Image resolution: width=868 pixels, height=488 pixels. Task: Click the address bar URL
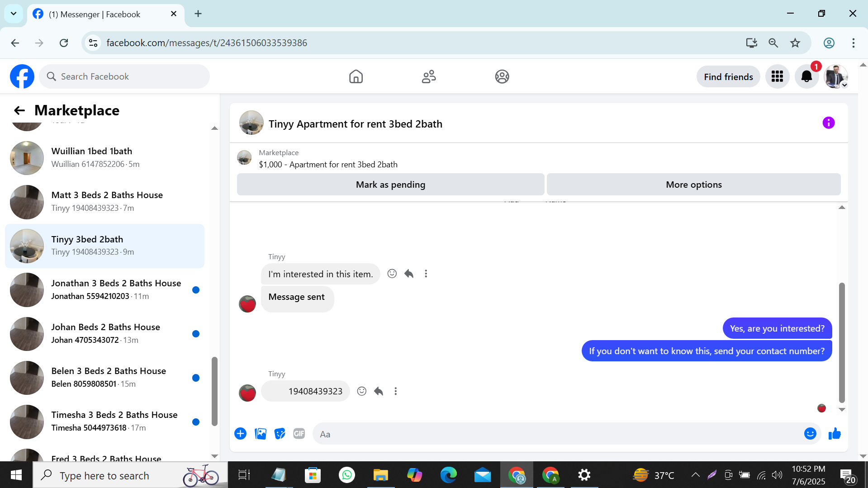207,43
